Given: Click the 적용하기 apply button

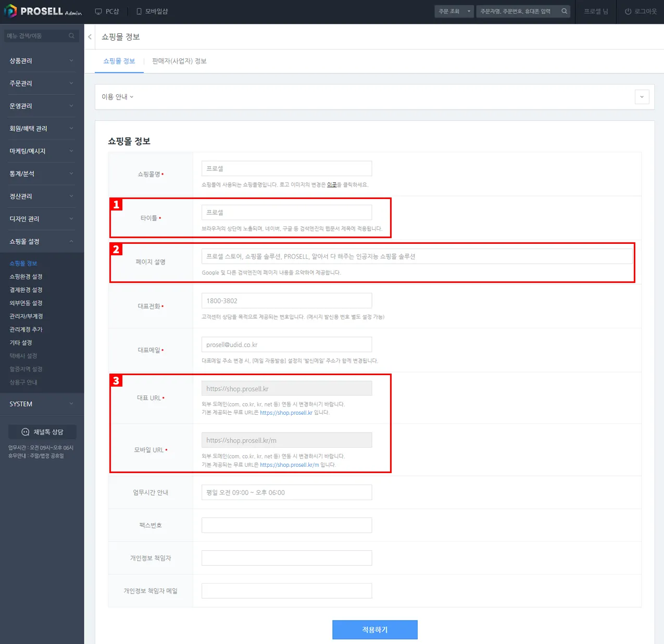Looking at the screenshot, I should (375, 629).
